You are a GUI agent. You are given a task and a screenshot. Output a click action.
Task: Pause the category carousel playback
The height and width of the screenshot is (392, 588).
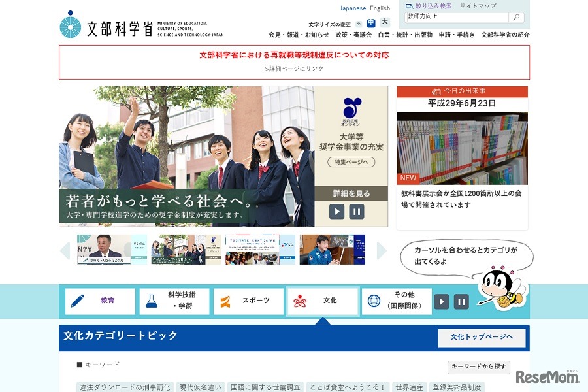(x=462, y=301)
